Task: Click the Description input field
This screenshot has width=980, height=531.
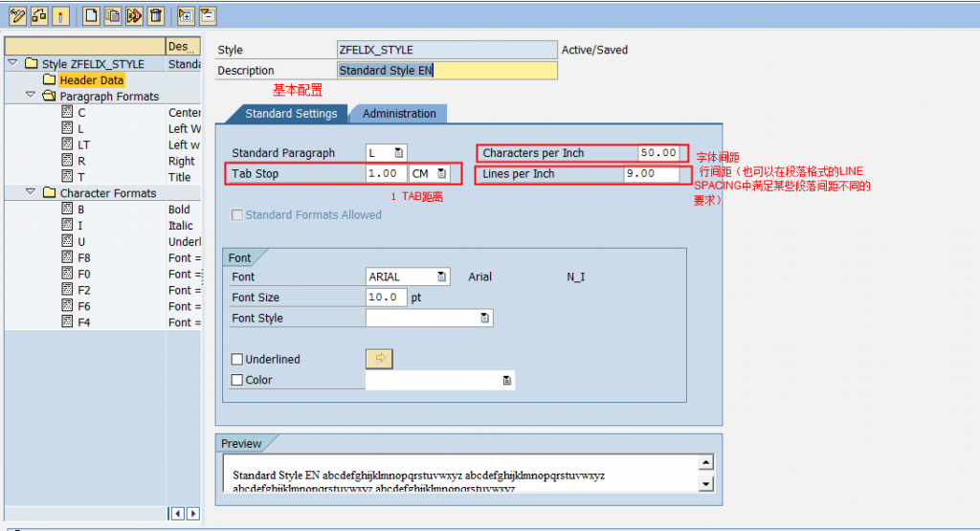Action: point(447,71)
